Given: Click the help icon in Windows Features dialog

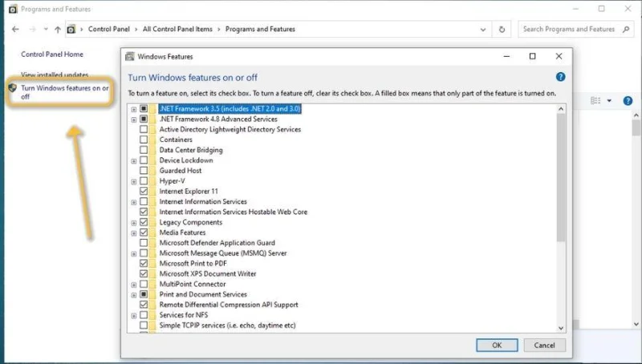Looking at the screenshot, I should click(x=560, y=77).
